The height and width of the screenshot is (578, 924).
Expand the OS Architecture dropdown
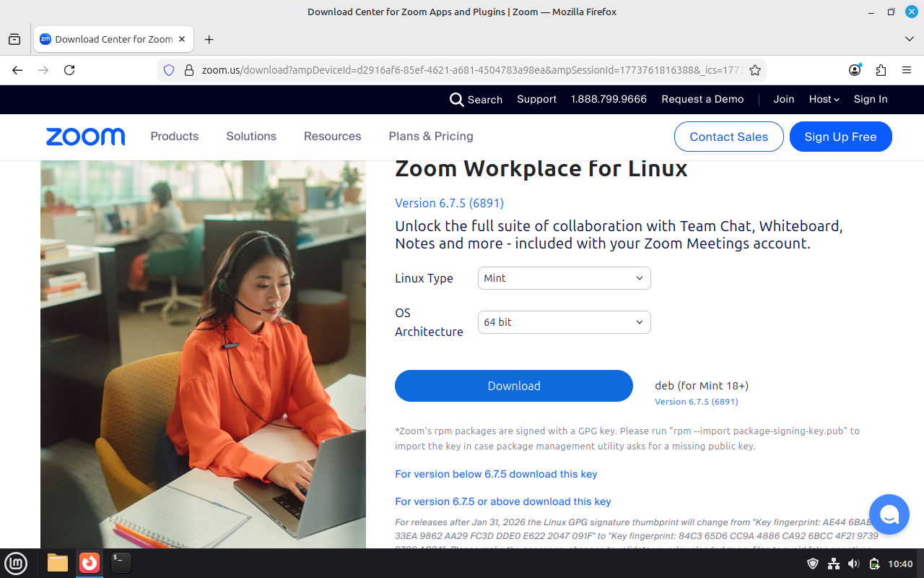pyautogui.click(x=564, y=322)
